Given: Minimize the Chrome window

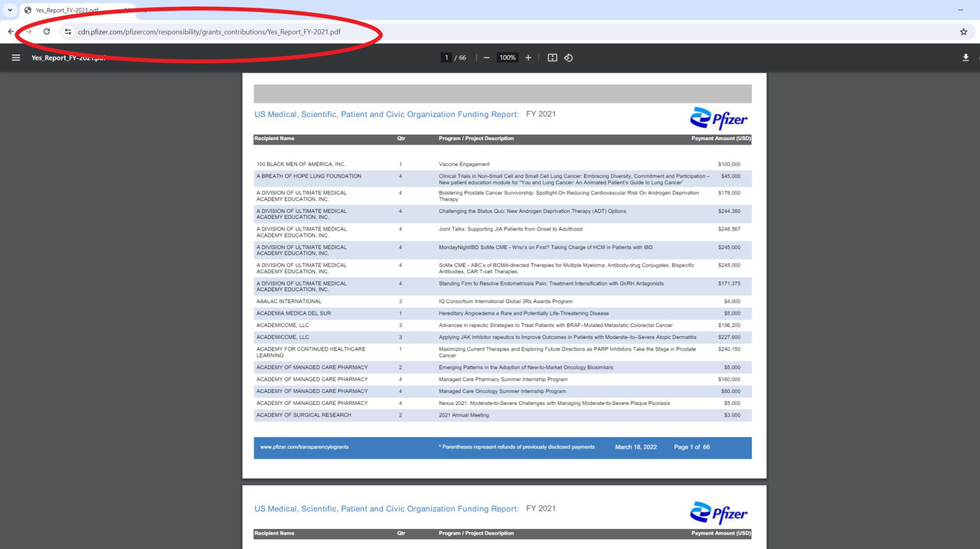Looking at the screenshot, I should [x=961, y=9].
